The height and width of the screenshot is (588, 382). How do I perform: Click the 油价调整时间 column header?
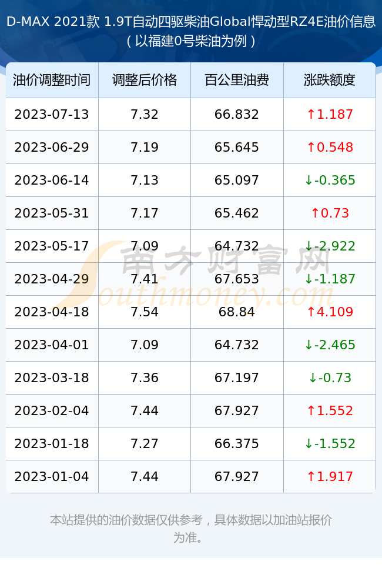(52, 80)
